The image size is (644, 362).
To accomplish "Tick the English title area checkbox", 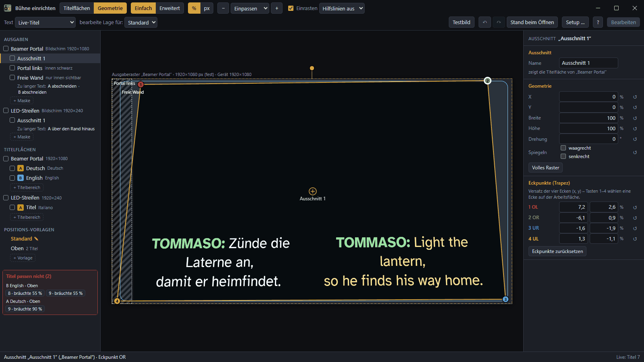I will (12, 178).
